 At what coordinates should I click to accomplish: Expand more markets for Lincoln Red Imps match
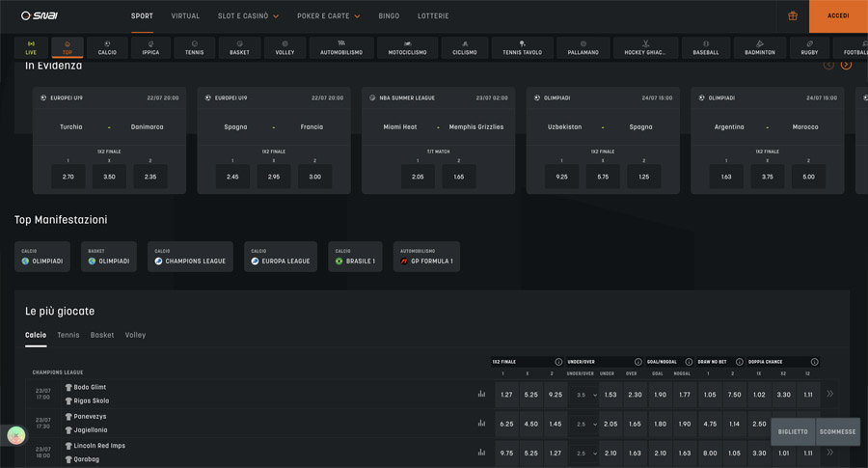[829, 453]
